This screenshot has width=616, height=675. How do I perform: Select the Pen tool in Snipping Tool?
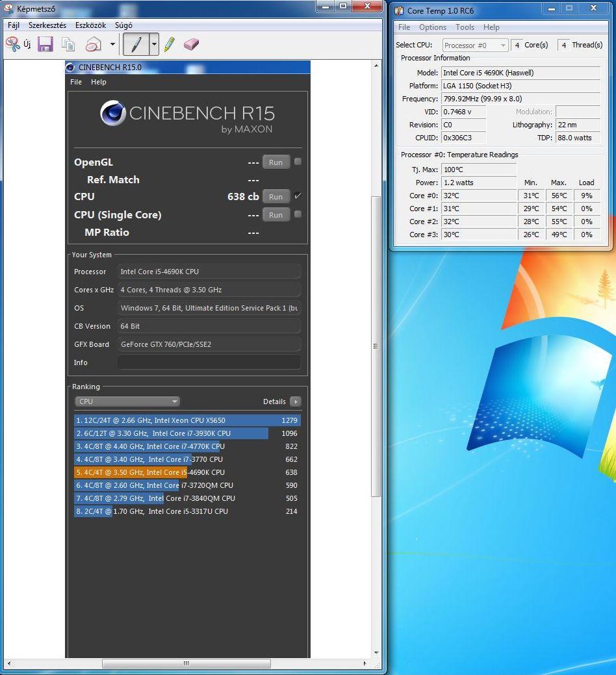click(x=136, y=44)
